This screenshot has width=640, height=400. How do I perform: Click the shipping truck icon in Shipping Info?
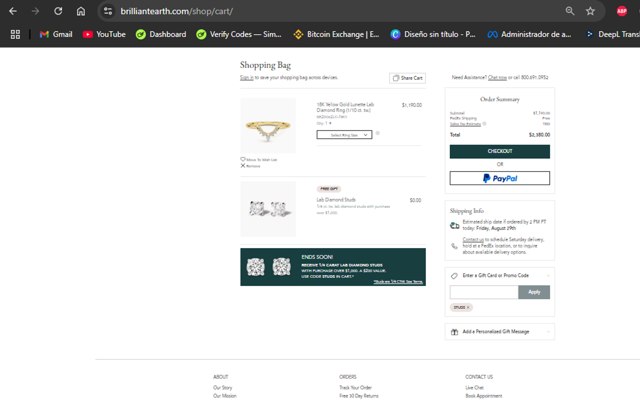tap(454, 225)
